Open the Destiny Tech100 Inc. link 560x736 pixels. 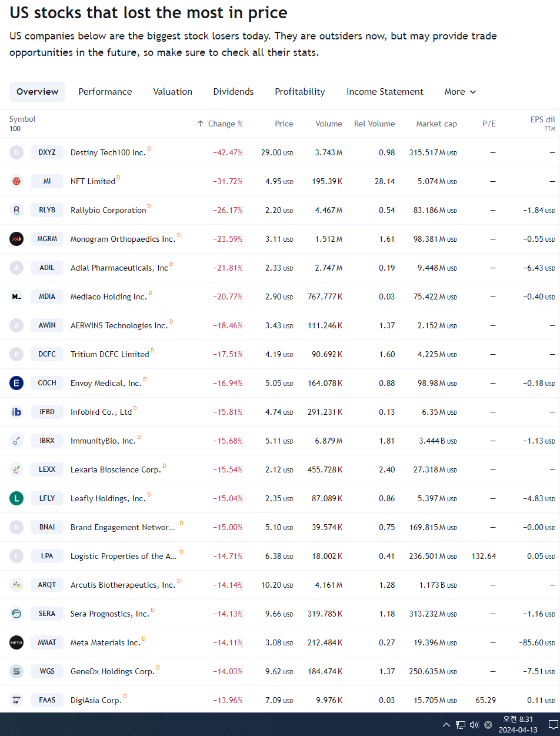[108, 153]
